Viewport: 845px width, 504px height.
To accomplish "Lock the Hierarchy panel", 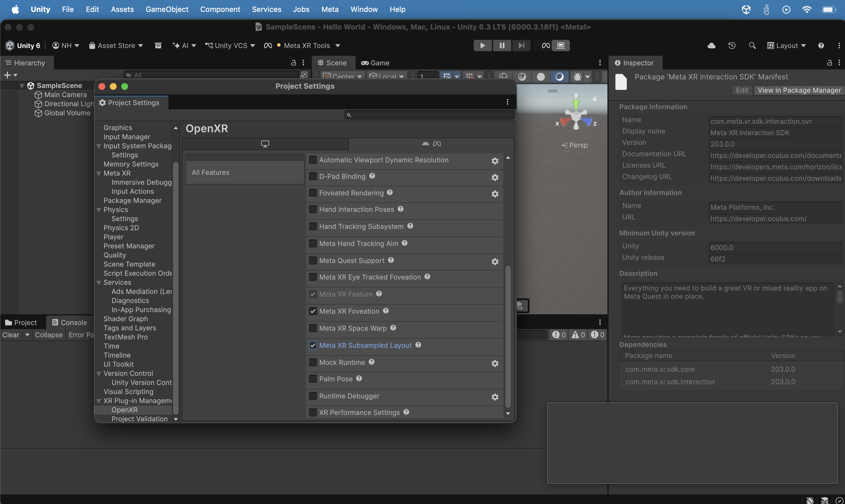I will 293,63.
